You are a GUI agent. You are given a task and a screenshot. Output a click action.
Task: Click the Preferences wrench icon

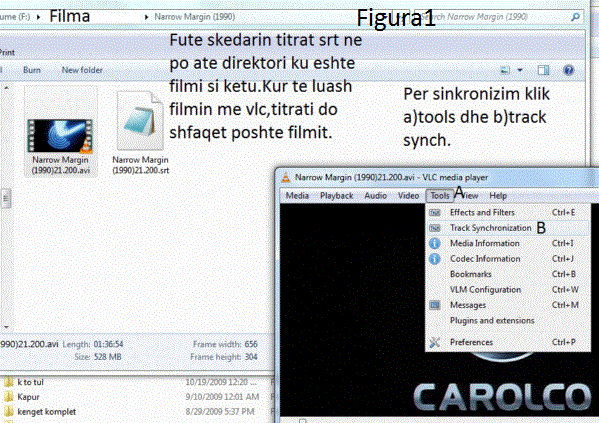coord(435,342)
